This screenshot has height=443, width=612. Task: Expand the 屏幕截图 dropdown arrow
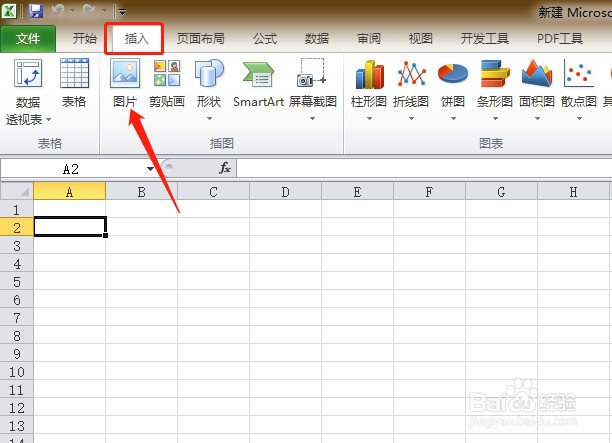[x=312, y=118]
